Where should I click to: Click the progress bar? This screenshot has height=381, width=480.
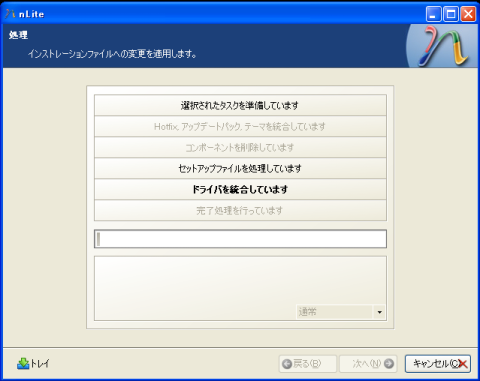pos(240,239)
